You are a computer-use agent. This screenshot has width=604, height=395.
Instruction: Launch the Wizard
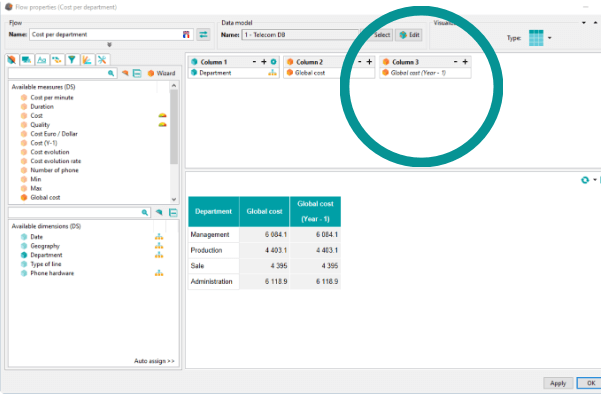click(x=161, y=73)
